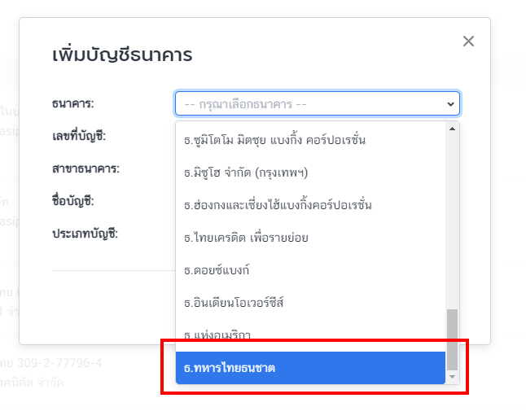Image resolution: width=526 pixels, height=420 pixels.
Task: Select ธ.ซูมิโตโม มิตซุย แบงกิ้ง คอร์ปอเรชั่น option
Action: click(274, 140)
